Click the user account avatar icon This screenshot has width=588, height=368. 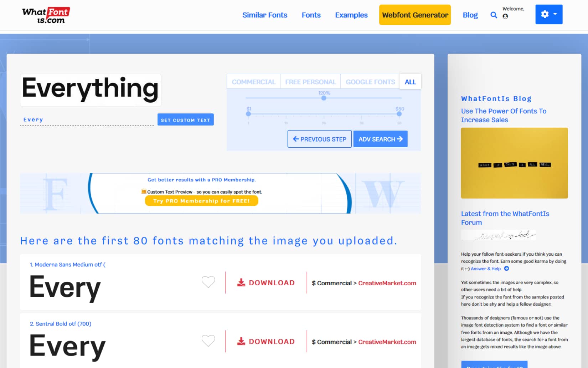505,16
